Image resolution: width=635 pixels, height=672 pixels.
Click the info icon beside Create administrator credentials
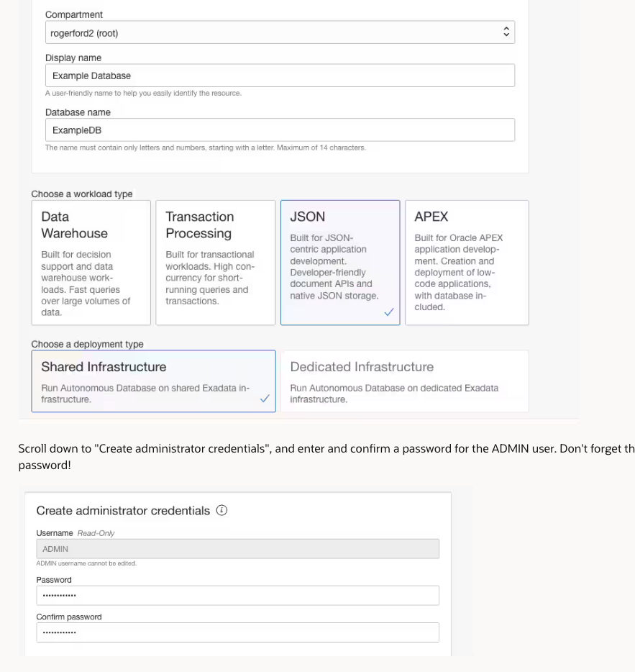click(222, 511)
